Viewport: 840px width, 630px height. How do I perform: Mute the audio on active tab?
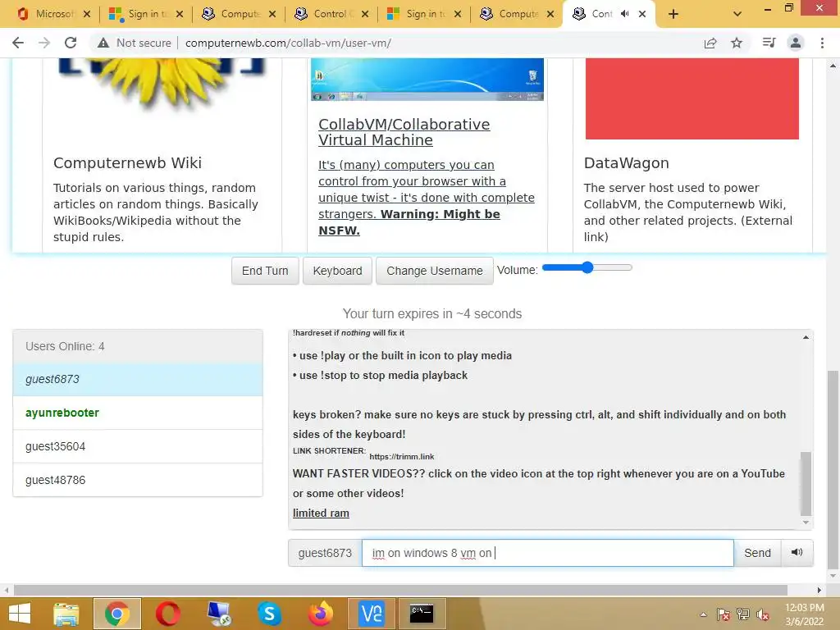pyautogui.click(x=624, y=14)
